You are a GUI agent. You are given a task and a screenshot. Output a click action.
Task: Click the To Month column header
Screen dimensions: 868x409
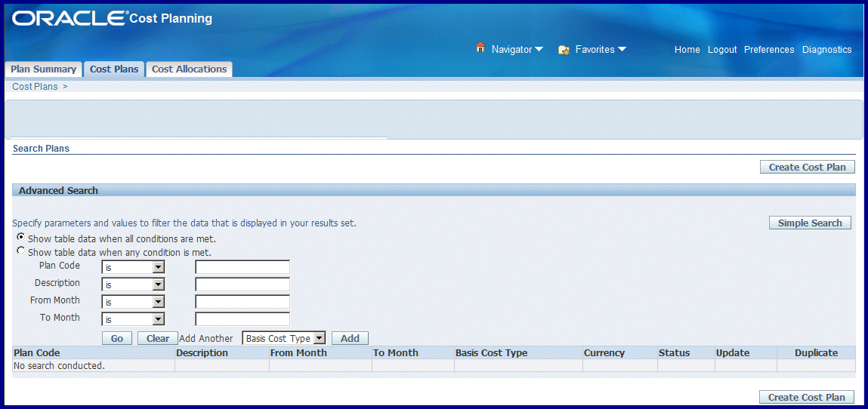[413, 352]
